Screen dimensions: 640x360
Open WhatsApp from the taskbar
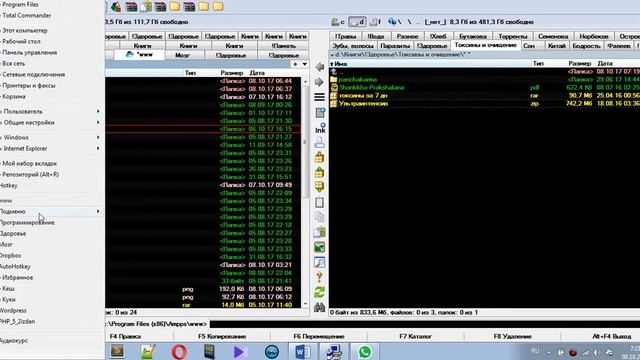(364, 351)
